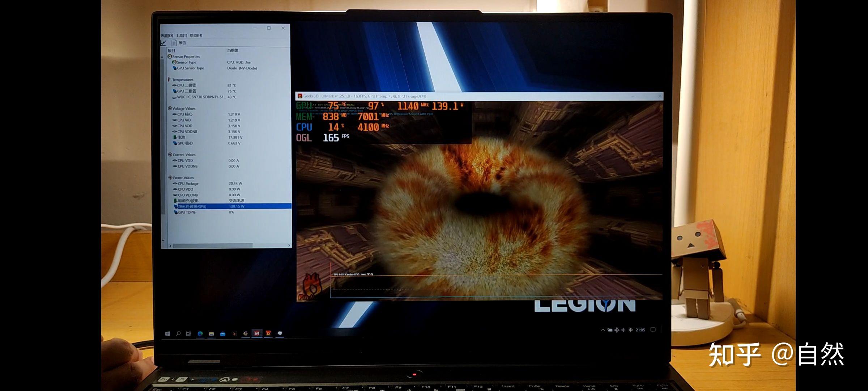Open the Mail app from taskbar
This screenshot has height=391, width=868.
click(x=223, y=334)
